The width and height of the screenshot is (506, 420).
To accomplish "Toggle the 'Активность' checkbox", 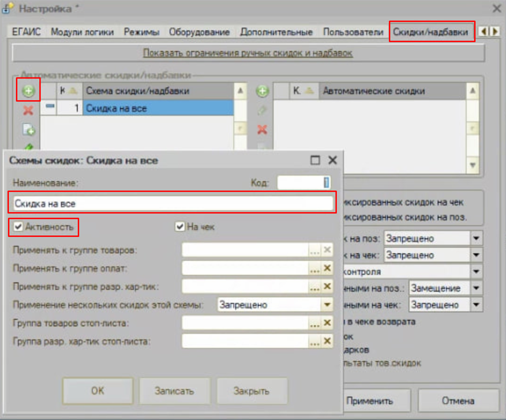I will point(19,227).
